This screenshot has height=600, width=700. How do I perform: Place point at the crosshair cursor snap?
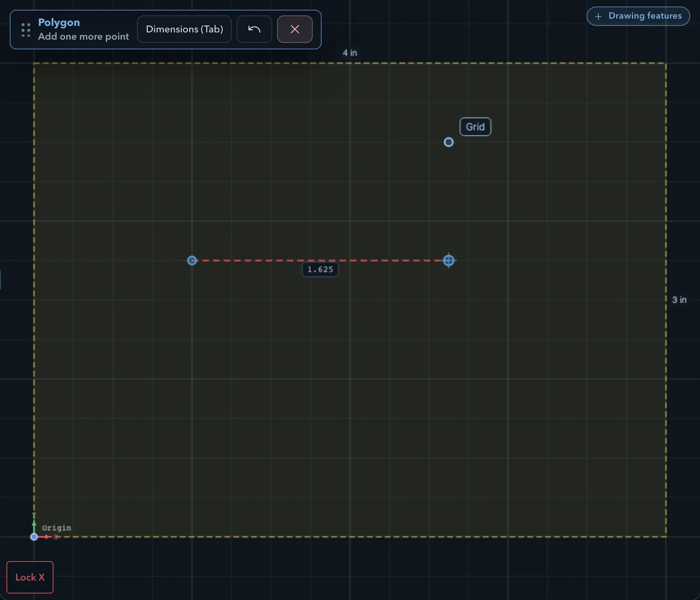coord(448,260)
